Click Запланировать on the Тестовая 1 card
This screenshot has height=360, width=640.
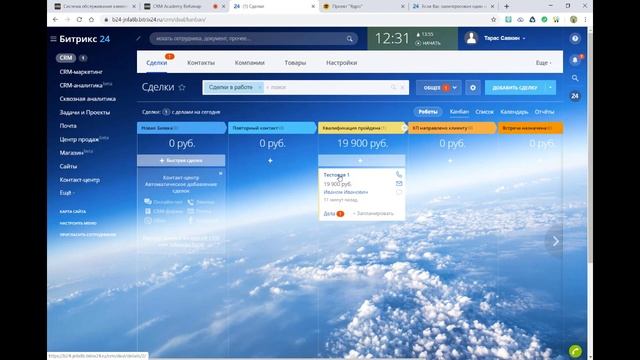[373, 213]
